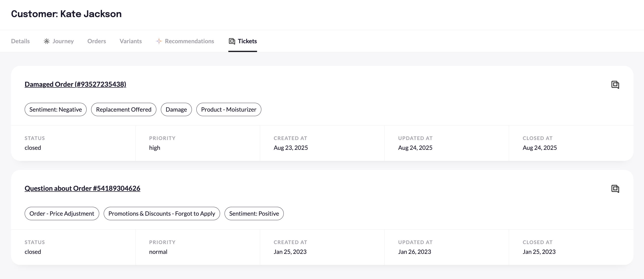
Task: Click the sparkle icon beside Recommendations
Action: click(159, 41)
